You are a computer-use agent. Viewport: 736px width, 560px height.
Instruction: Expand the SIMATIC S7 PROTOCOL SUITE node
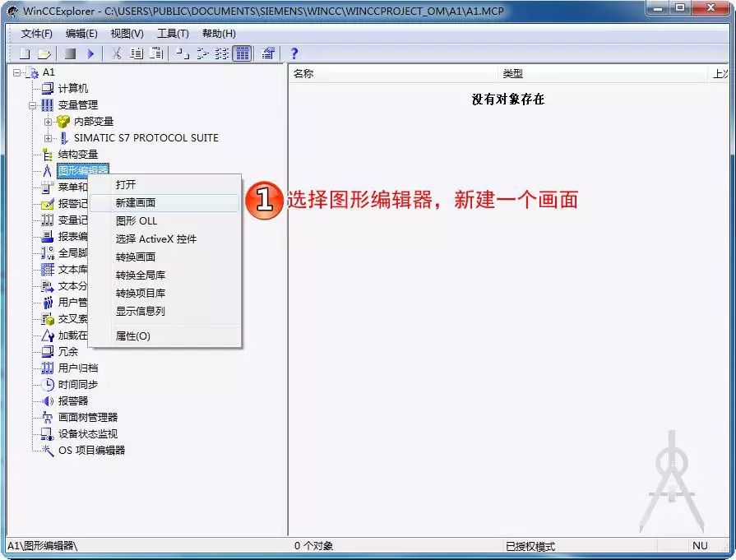coord(48,138)
